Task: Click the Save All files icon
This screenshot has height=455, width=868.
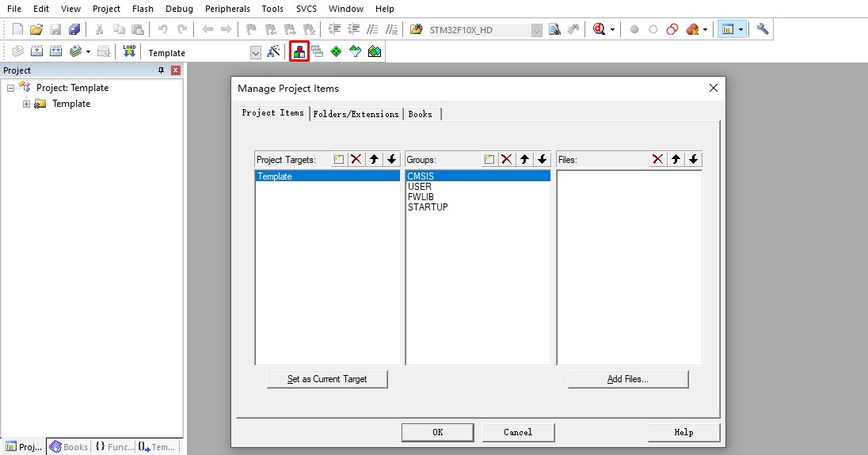Action: (74, 29)
